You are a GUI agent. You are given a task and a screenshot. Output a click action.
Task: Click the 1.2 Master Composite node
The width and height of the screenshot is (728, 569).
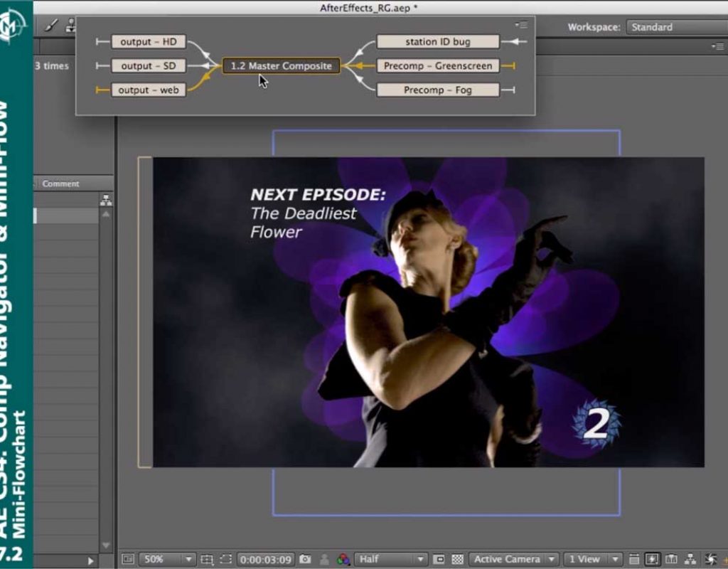(x=282, y=66)
